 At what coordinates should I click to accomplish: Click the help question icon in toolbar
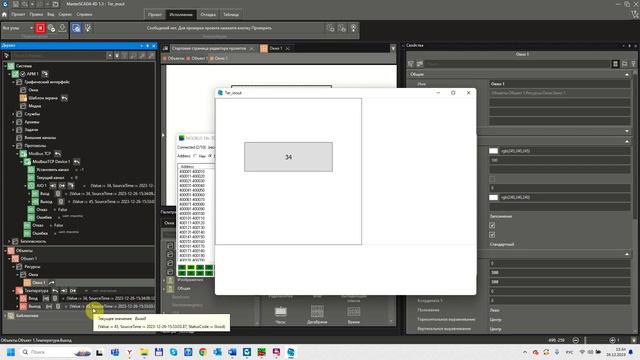coord(353,28)
